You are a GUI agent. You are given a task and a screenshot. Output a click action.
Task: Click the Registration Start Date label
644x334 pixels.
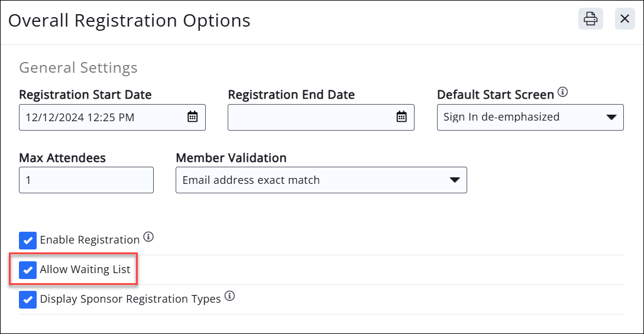pyautogui.click(x=85, y=95)
